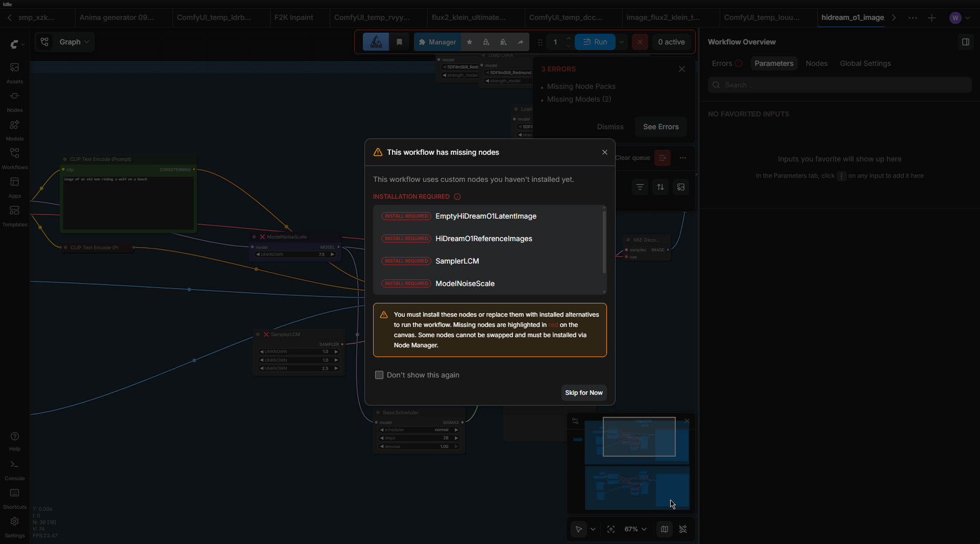This screenshot has width=980, height=544.
Task: Open the tabs overflow ellipsis menu
Action: pyautogui.click(x=913, y=18)
